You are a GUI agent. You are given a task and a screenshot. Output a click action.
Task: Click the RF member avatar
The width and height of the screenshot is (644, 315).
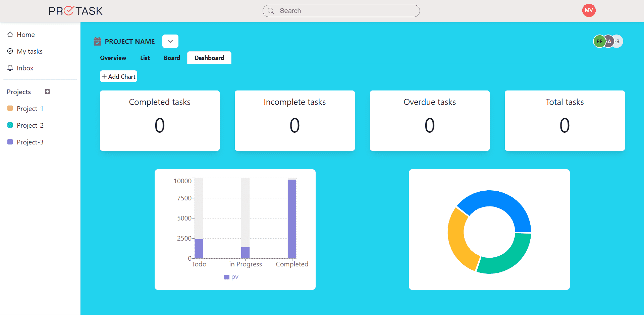[599, 42]
